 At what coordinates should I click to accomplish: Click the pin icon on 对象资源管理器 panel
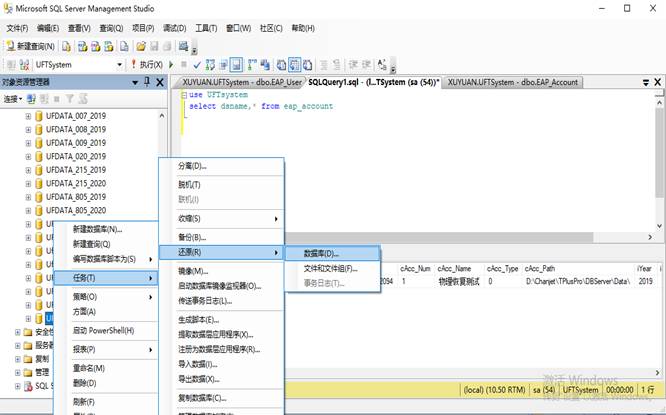click(x=147, y=82)
